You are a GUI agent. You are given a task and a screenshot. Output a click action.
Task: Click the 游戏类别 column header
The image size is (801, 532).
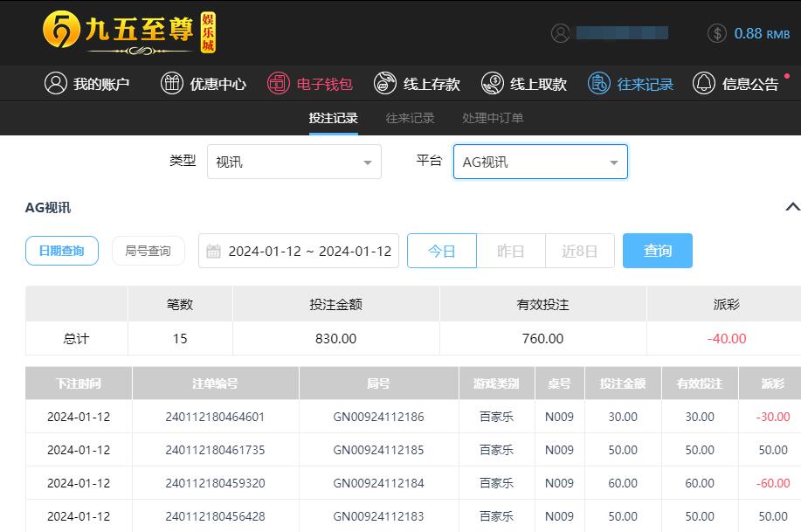click(x=496, y=383)
